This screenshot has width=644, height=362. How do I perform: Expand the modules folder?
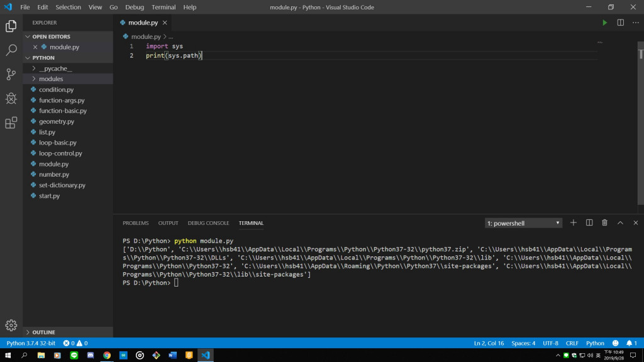(68, 79)
